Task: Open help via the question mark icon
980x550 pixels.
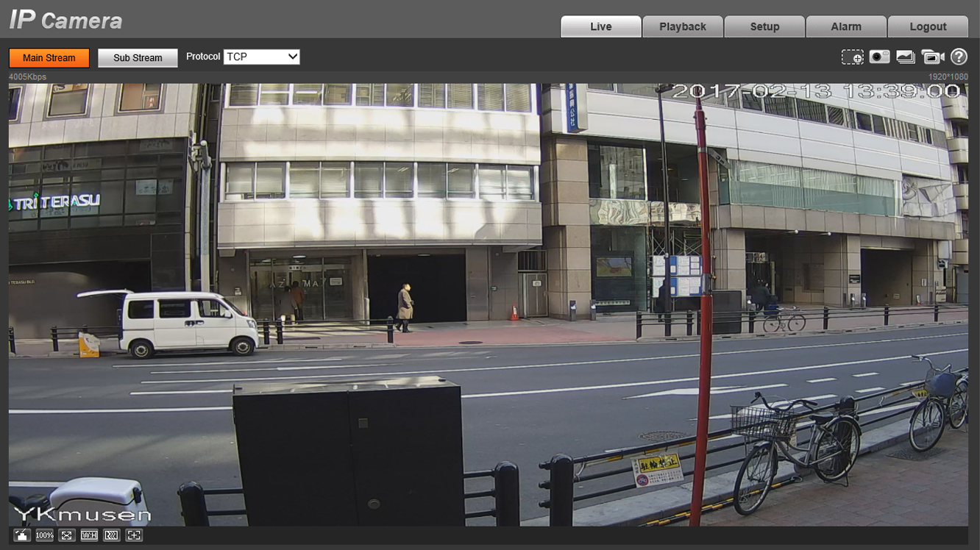Action: click(x=959, y=57)
